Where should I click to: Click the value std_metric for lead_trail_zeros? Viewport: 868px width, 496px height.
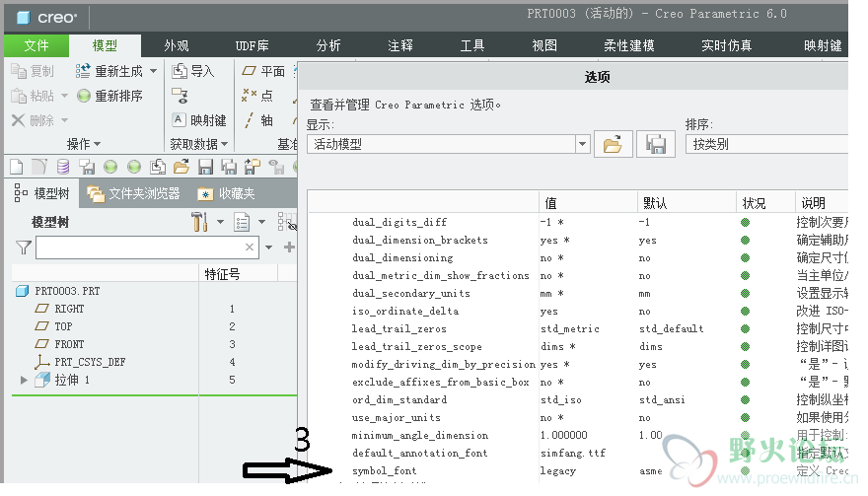coord(570,328)
